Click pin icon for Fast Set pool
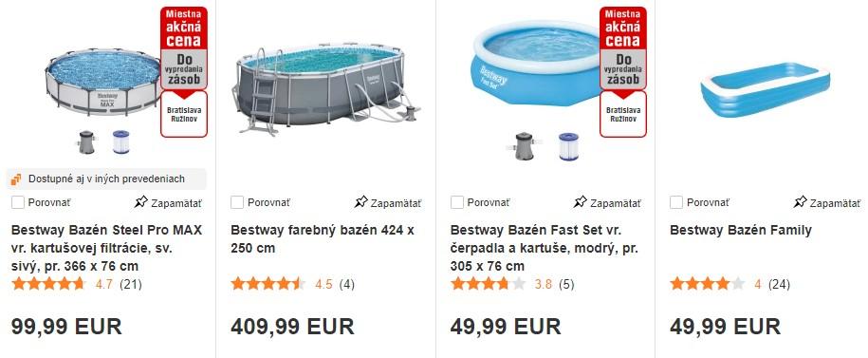This screenshot has height=358, width=868. point(581,202)
